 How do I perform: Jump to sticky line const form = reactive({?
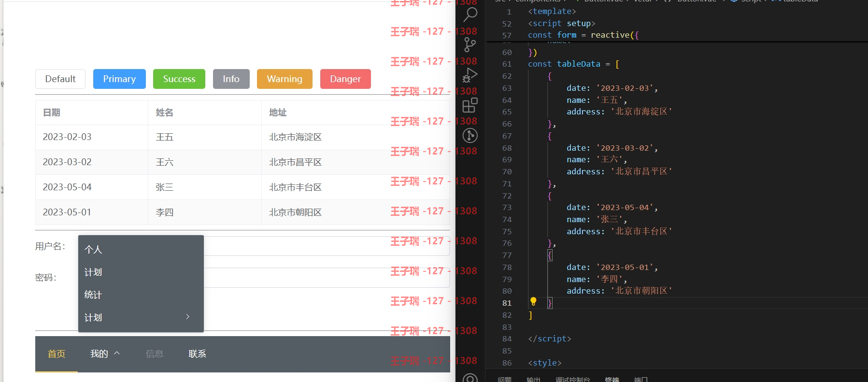pos(583,35)
